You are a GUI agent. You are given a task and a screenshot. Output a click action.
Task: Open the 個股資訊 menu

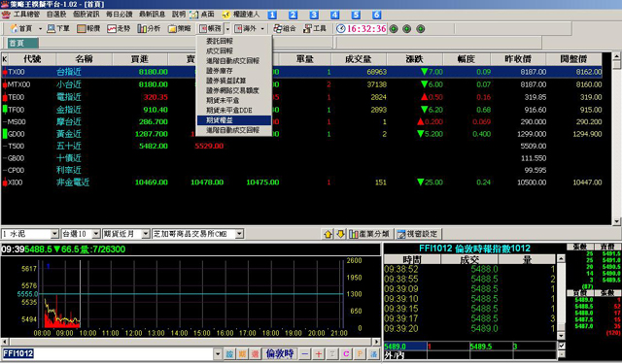pos(86,15)
